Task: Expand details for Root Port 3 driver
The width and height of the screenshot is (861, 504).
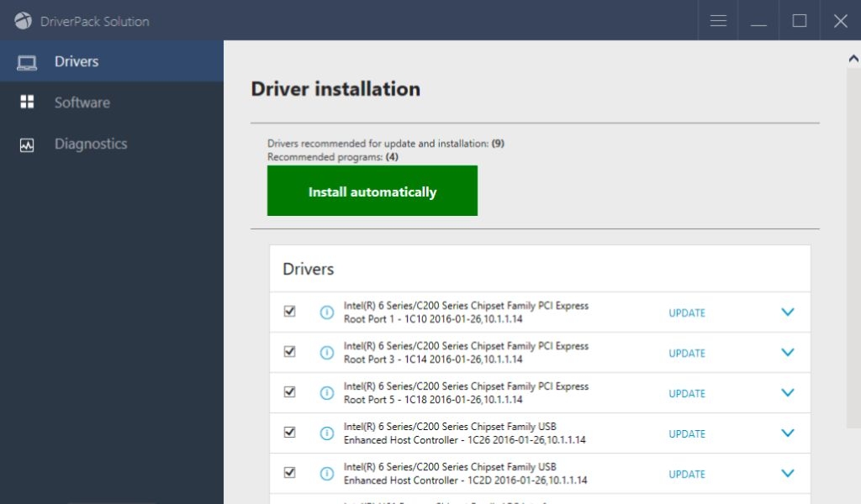Action: (788, 353)
